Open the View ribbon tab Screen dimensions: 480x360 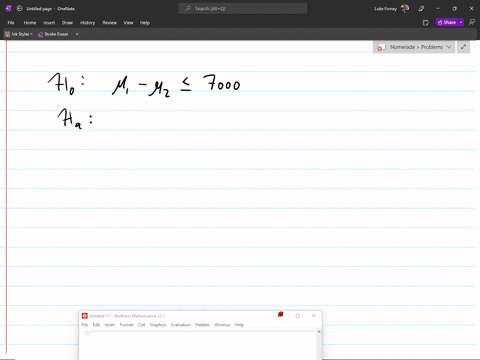tap(128, 23)
